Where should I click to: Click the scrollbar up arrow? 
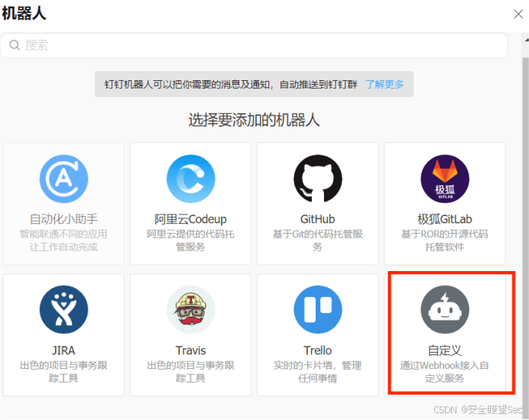coord(526,40)
